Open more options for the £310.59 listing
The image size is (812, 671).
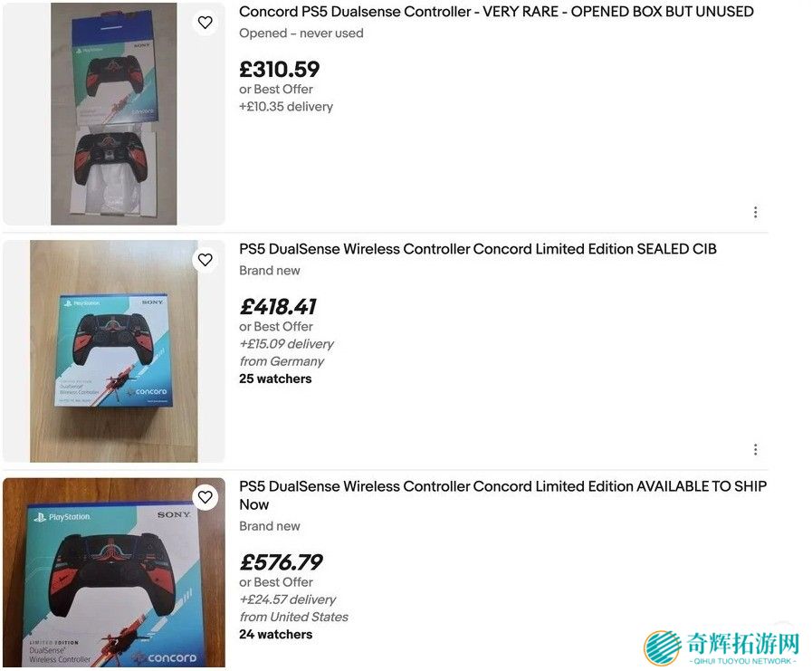point(755,212)
